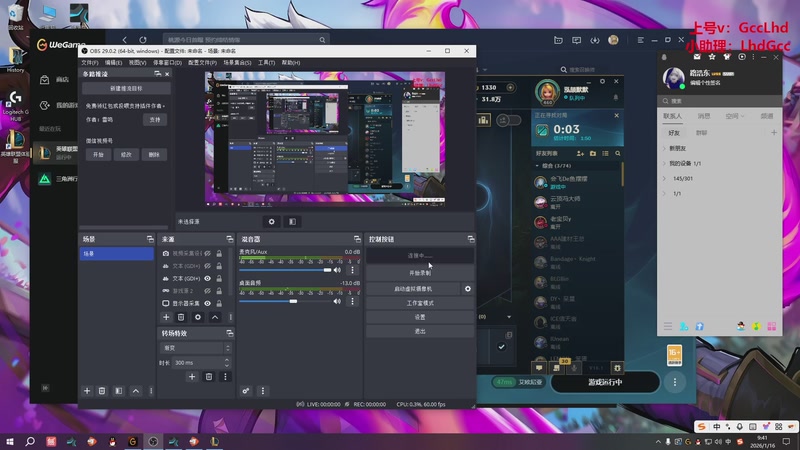Screen dimensions: 800x450
Task: Show the hidden first Text (GDI+) source
Action: click(208, 266)
